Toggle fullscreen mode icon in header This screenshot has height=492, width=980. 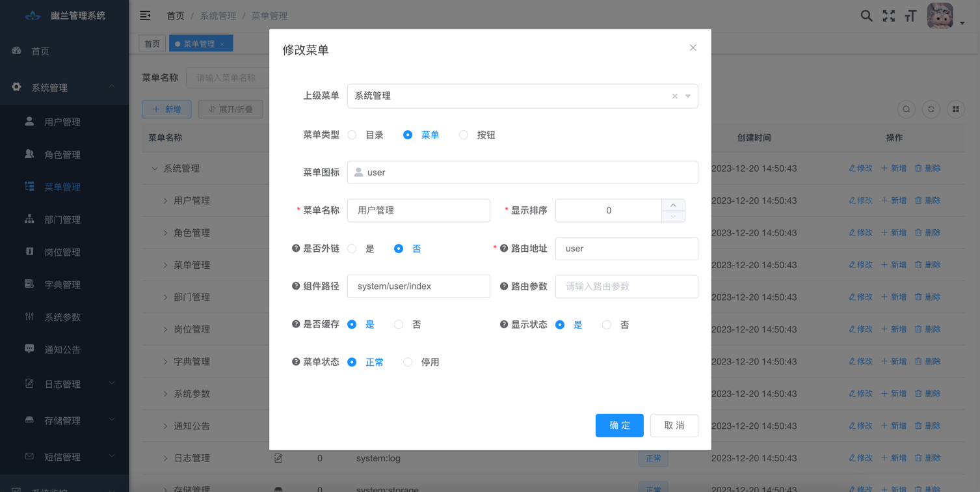888,16
